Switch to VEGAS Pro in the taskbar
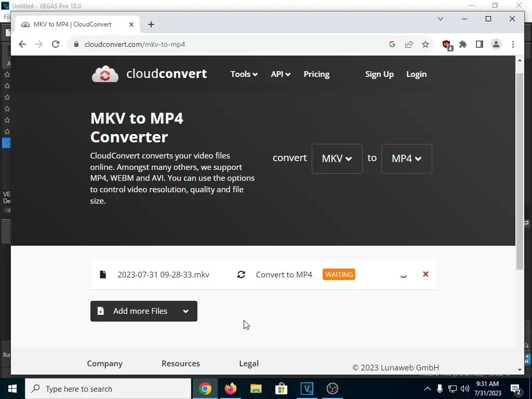The width and height of the screenshot is (532, 399). click(307, 389)
